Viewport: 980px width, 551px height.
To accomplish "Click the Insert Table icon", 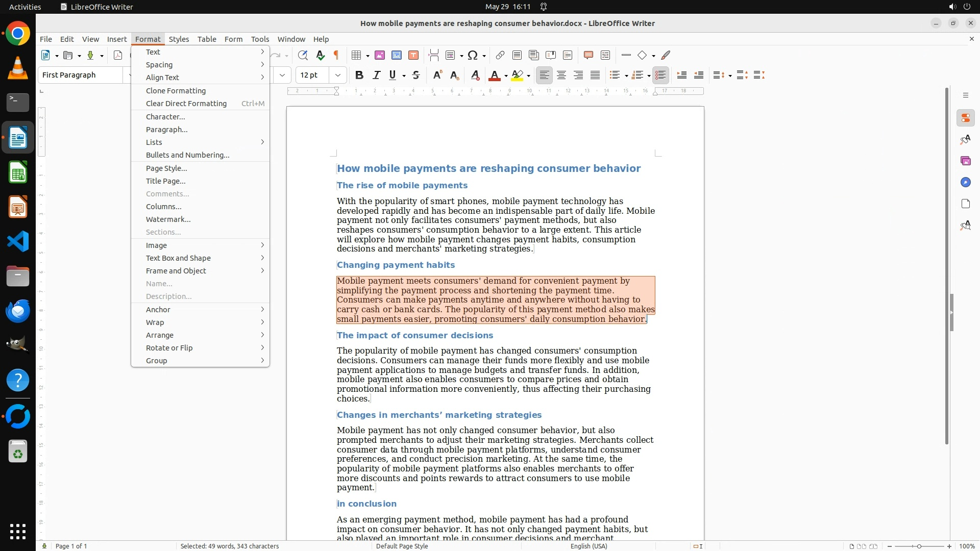I will tap(357, 55).
